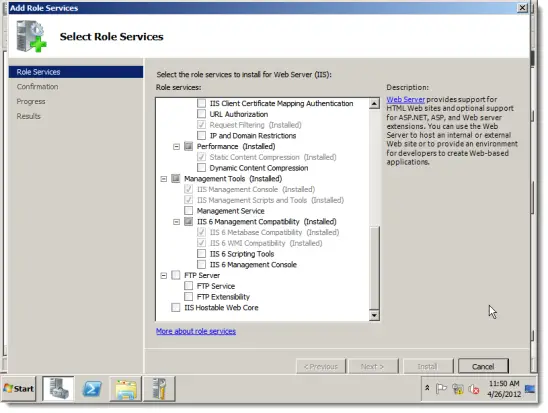Screen dimensions: 548x413
Task: Click the Performance (Installed) label
Action: (236, 146)
